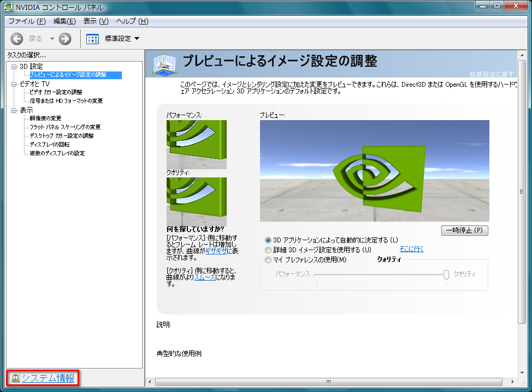
Task: Click the システム情報 info icon
Action: (16, 378)
